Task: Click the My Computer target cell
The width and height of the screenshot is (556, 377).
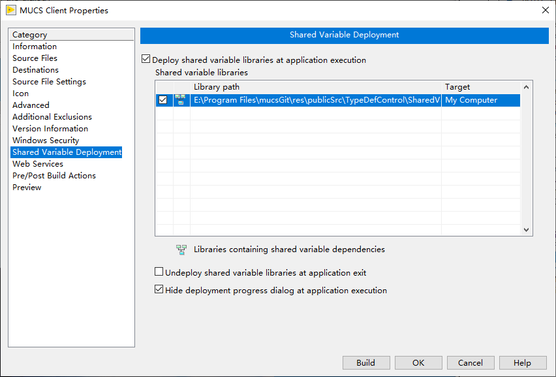Action: pyautogui.click(x=481, y=100)
